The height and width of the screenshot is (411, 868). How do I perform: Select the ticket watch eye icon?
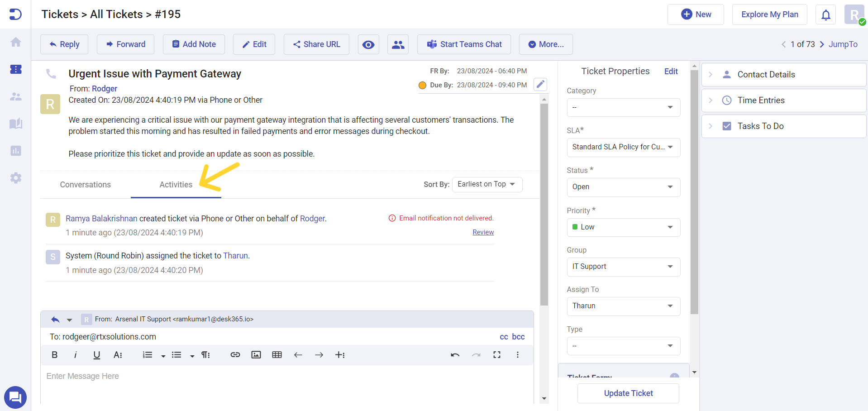[368, 44]
